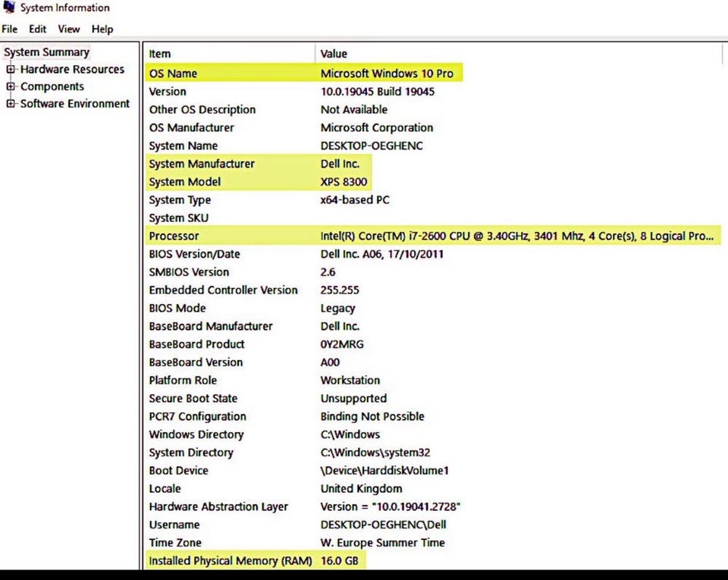
Task: Select the BaseBoard Product row label
Action: pos(196,344)
